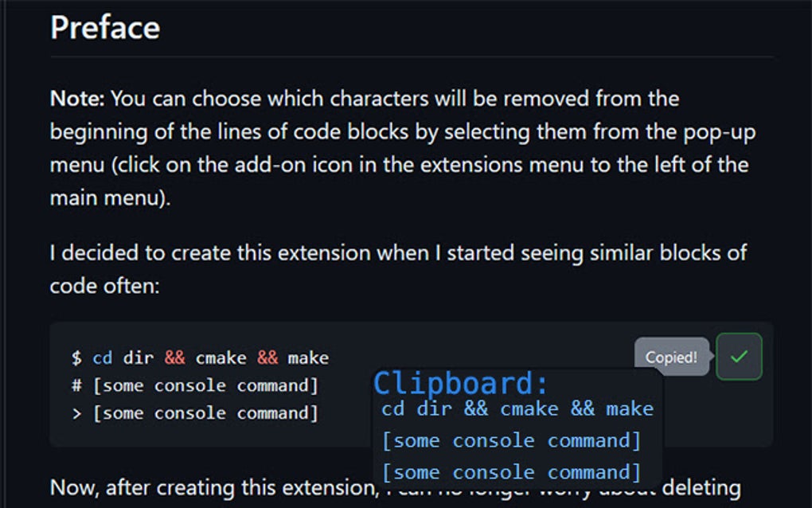Image resolution: width=812 pixels, height=508 pixels.
Task: Click the first line of Clipboard text
Action: tap(517, 409)
